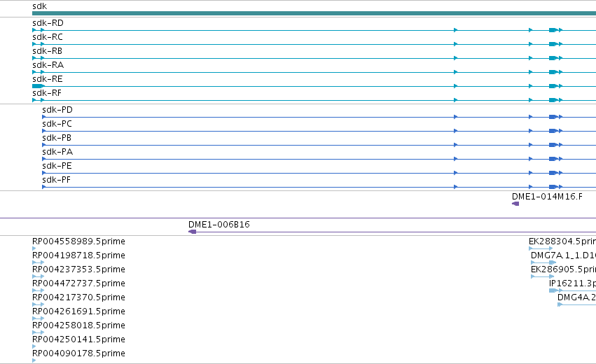Select the DMG7A.1_1.D1 EST label
Viewport: 596px width, 364px height.
[x=563, y=255]
